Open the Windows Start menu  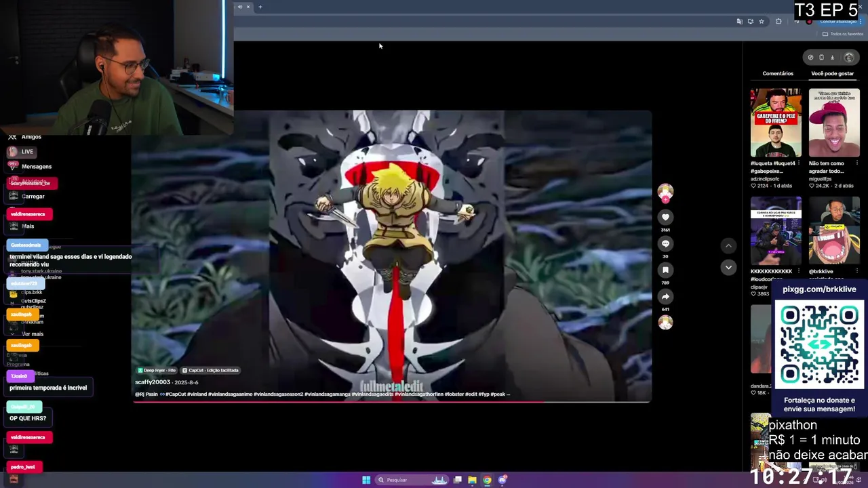coord(366,480)
